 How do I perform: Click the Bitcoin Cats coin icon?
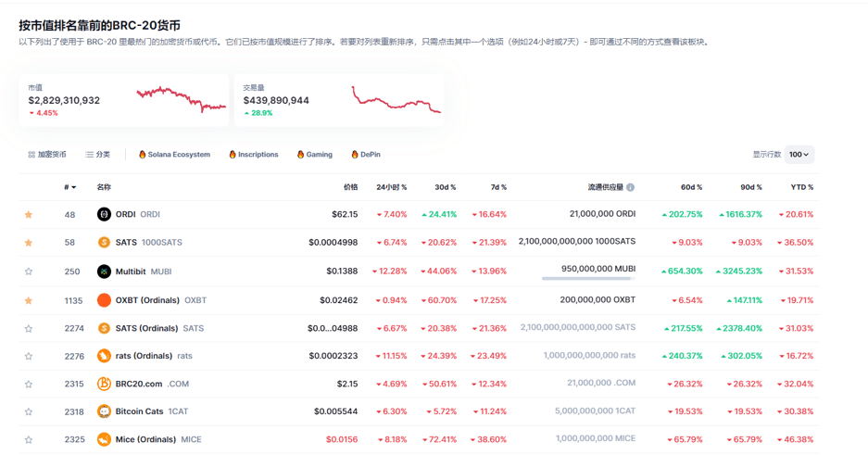pos(104,411)
